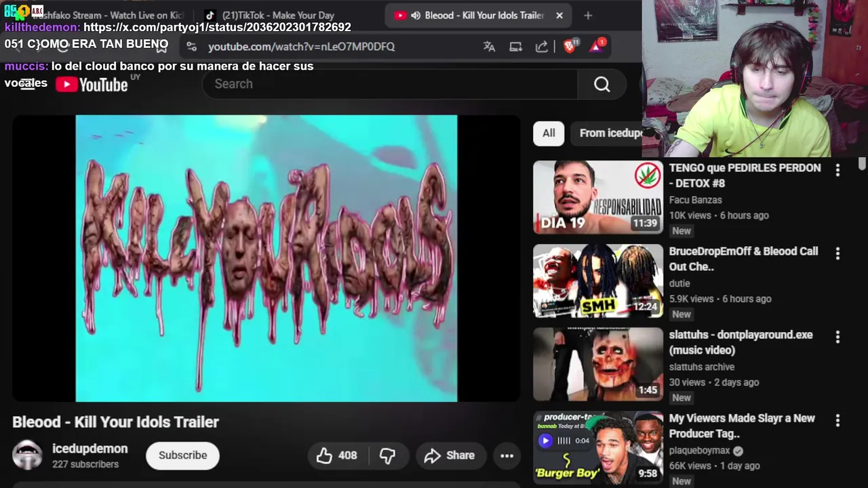This screenshot has height=488, width=868.
Task: Click the site info icon beside URL
Action: tap(191, 46)
